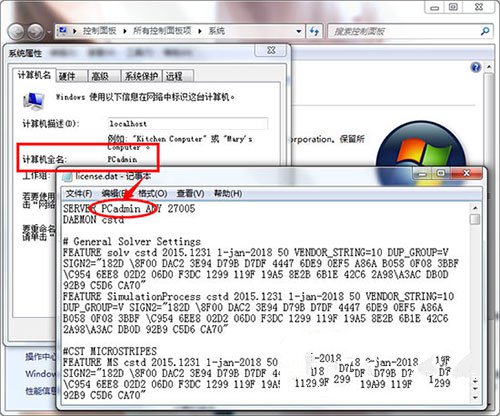Click the "FEATURE MS cstd" line
This screenshot has width=500, height=416.
[170, 362]
